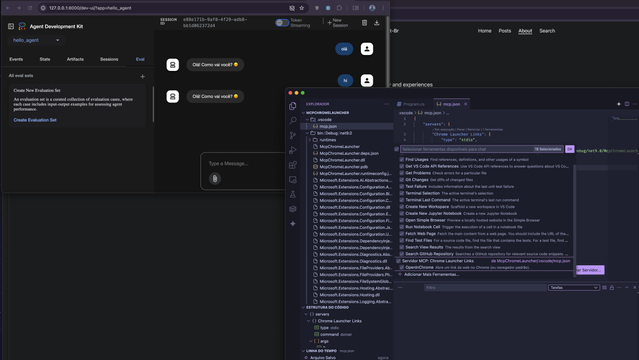
Task: Open Source Control in VS Code activity bar
Action: pos(293,135)
